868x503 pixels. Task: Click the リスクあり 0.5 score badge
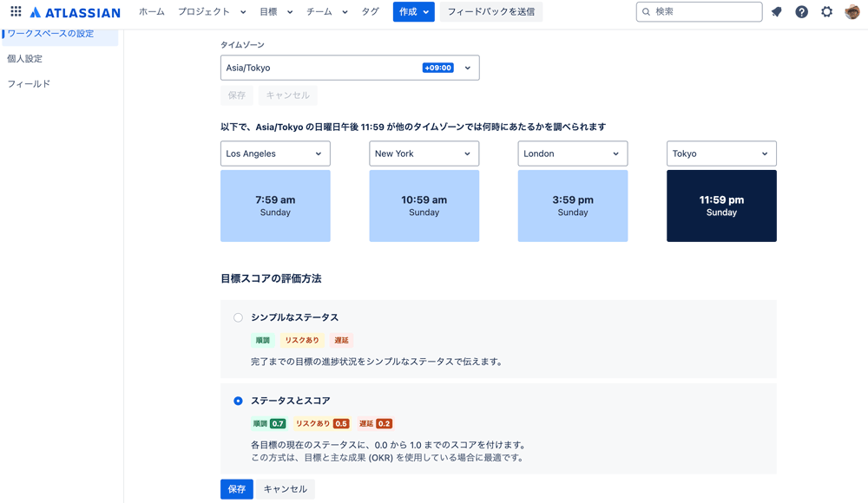click(x=322, y=424)
